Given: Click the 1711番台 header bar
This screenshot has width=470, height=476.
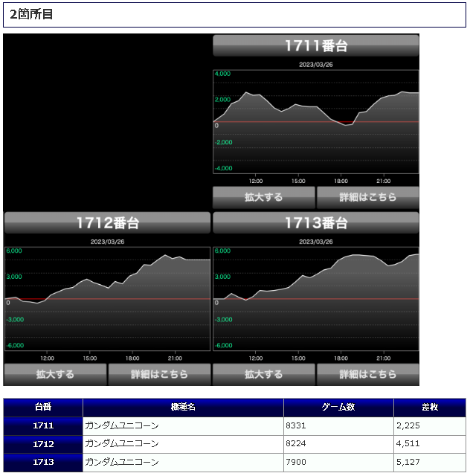Looking at the screenshot, I should (316, 45).
